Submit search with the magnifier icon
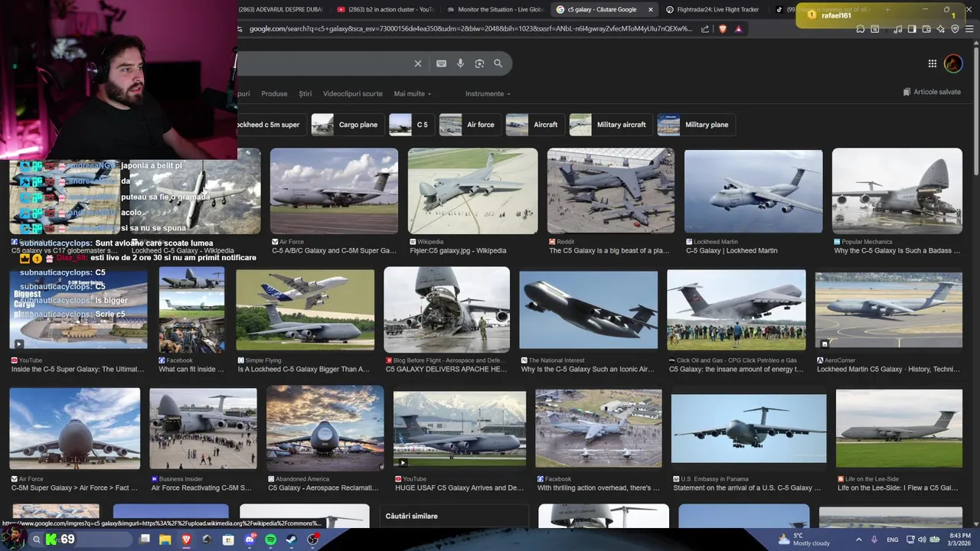Image resolution: width=980 pixels, height=551 pixels. point(498,64)
